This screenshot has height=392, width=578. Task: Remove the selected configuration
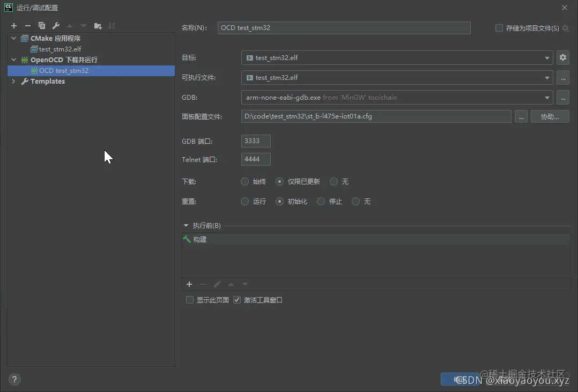[x=28, y=26]
